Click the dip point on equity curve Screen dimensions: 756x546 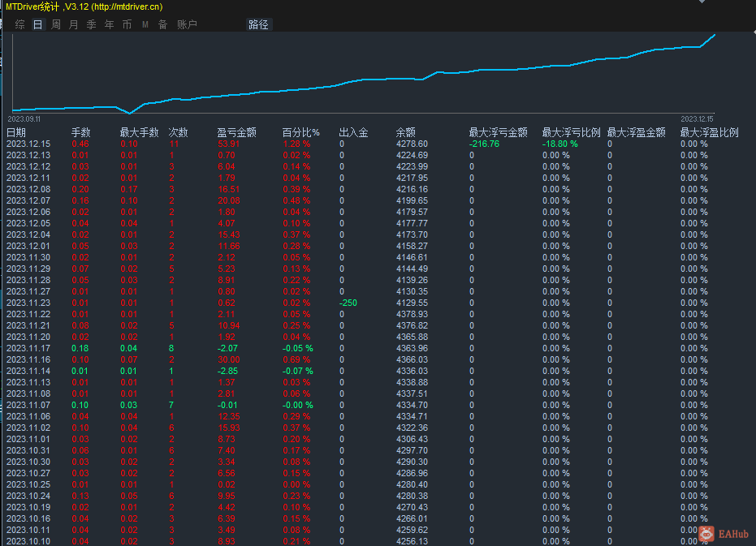point(129,113)
